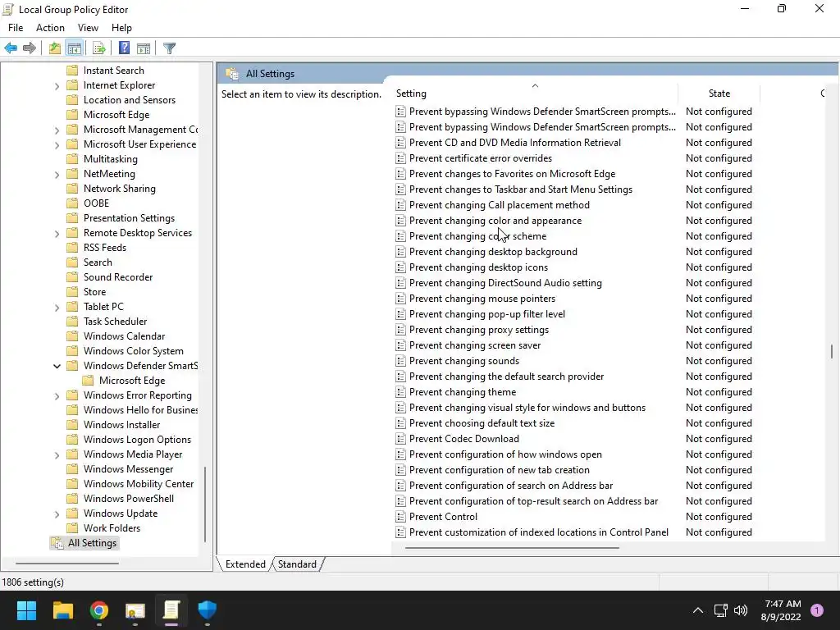Select Prevent choosing default text size
The width and height of the screenshot is (840, 630).
tap(482, 423)
